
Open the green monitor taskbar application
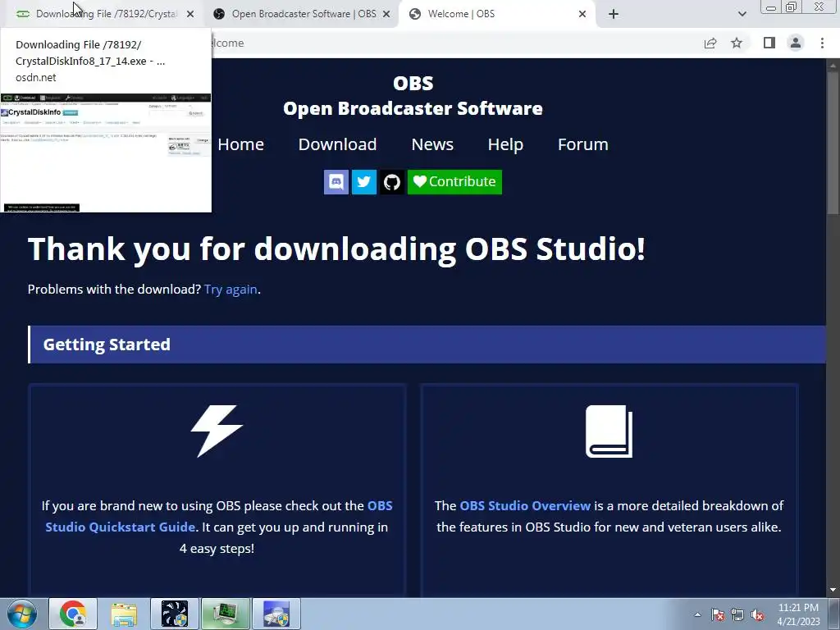[226, 614]
